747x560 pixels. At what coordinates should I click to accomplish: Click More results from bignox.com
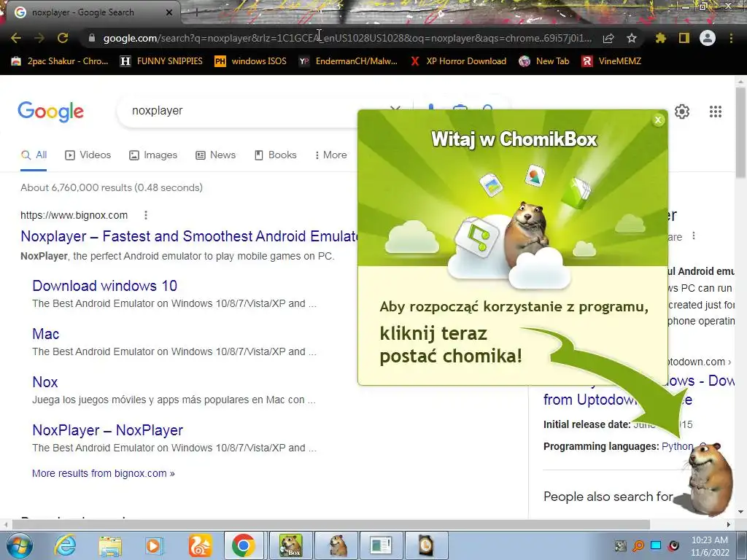pyautogui.click(x=104, y=473)
